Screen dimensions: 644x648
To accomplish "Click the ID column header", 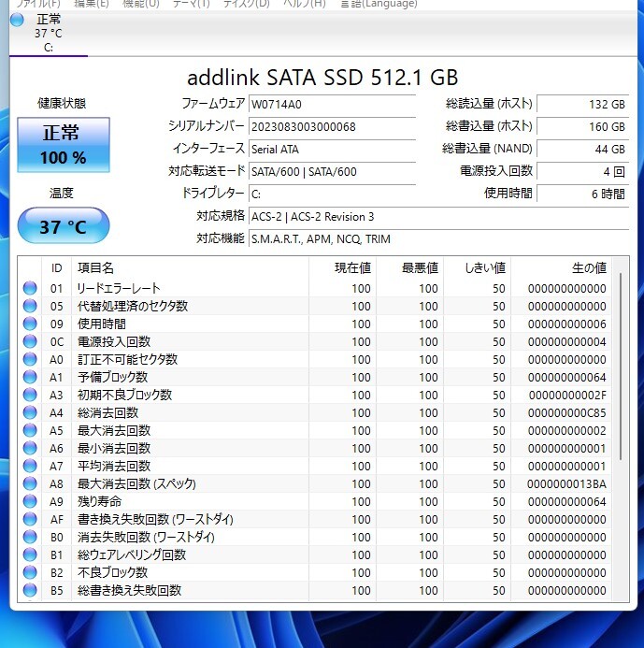I will [x=57, y=267].
